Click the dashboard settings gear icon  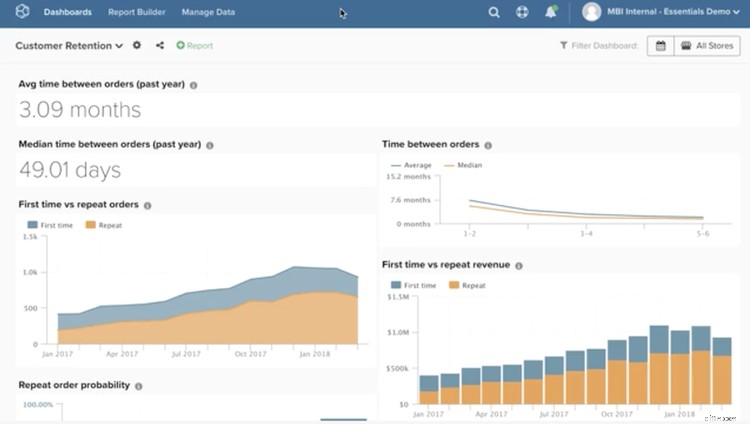click(137, 45)
